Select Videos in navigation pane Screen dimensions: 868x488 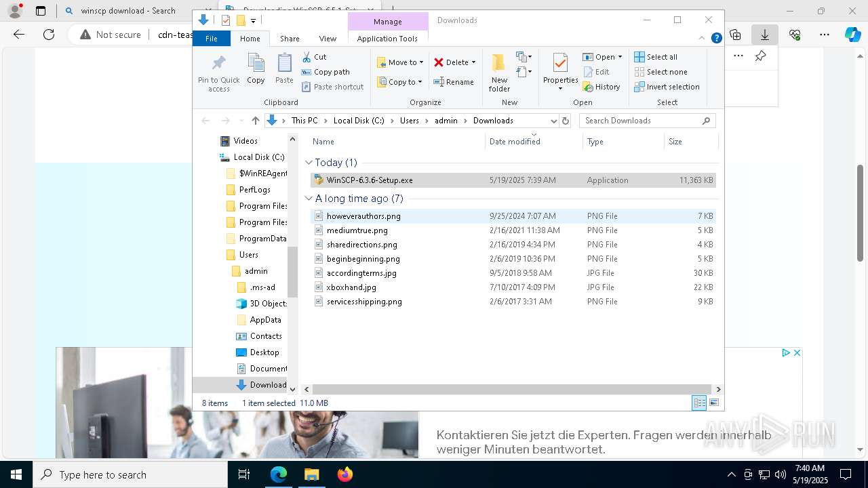point(245,141)
